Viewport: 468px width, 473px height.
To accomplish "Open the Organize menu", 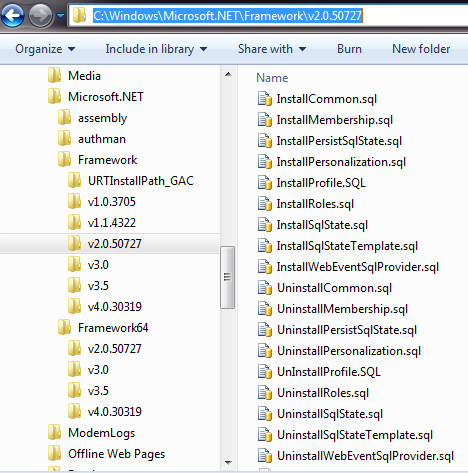I will pyautogui.click(x=45, y=49).
